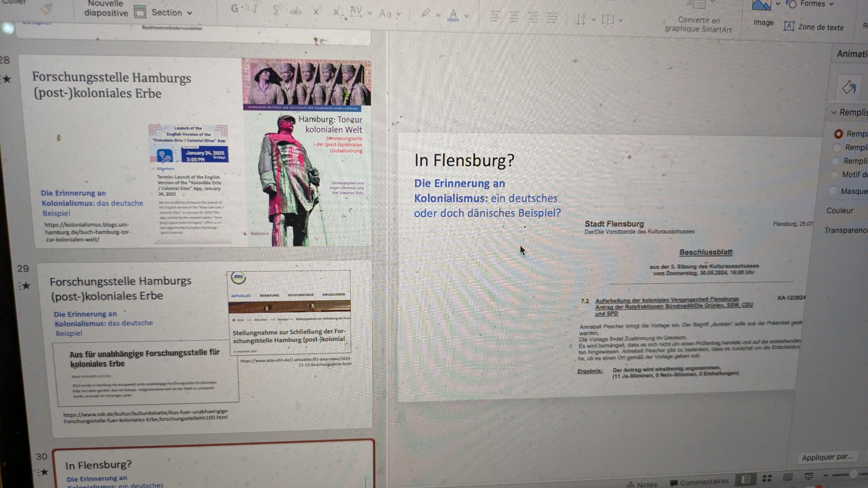868x488 pixels.
Task: Click Convertir en graphique SmartArt
Action: 698,24
